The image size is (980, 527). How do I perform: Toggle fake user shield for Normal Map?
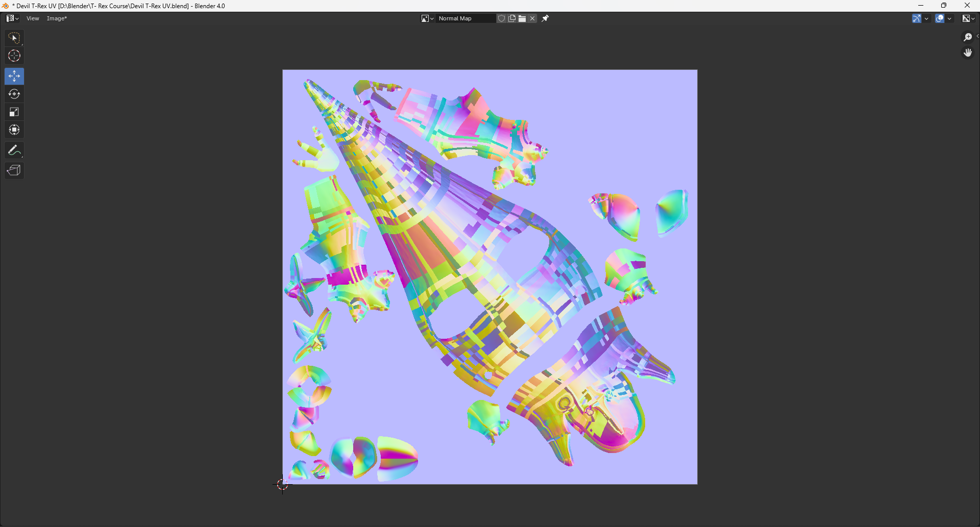coord(502,18)
